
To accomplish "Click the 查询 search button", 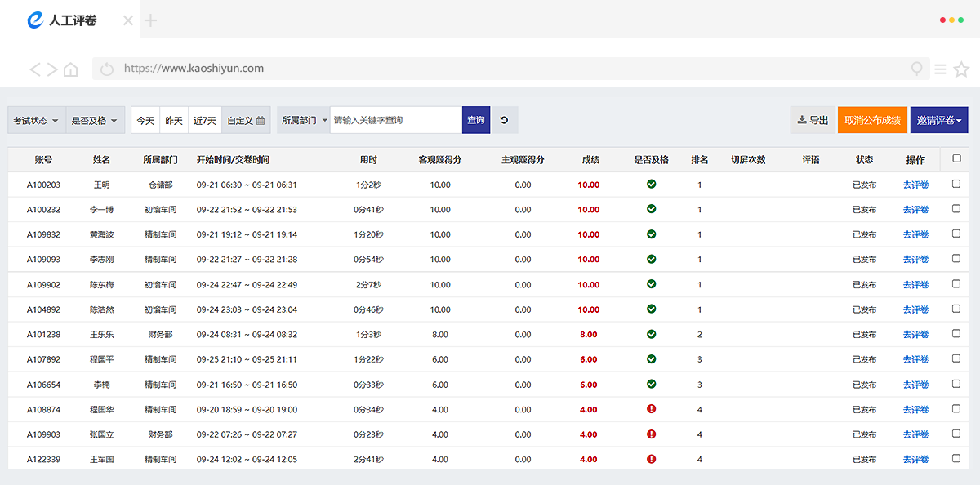I will coord(476,120).
